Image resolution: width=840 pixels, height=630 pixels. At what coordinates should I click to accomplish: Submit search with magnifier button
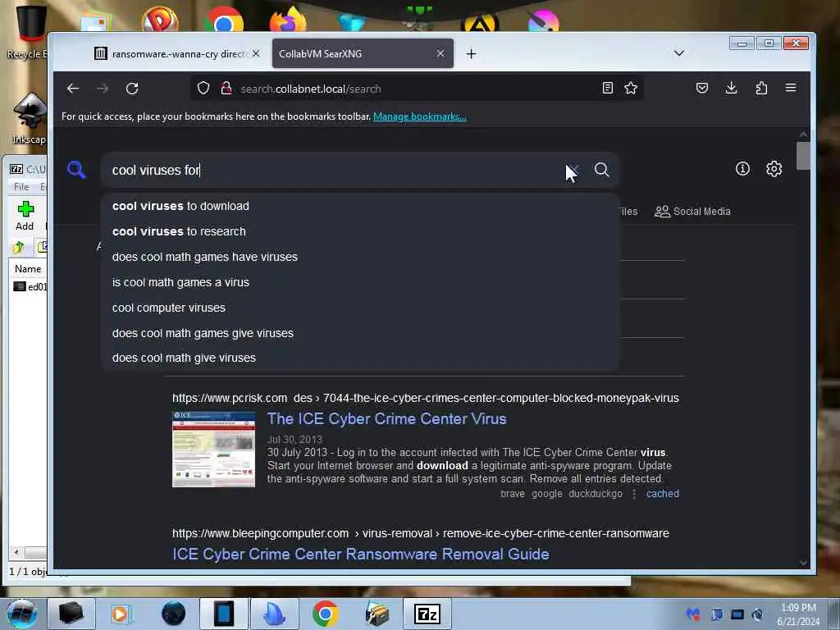click(x=601, y=170)
